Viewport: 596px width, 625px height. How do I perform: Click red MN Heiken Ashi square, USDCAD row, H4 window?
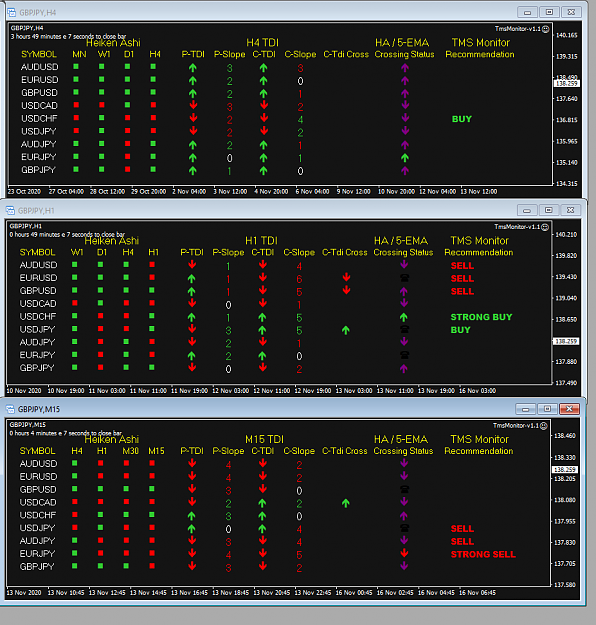[76, 105]
